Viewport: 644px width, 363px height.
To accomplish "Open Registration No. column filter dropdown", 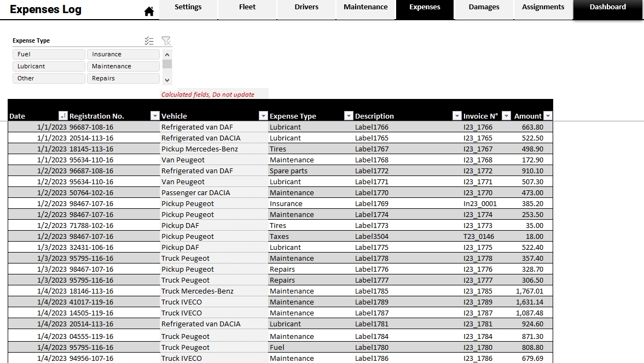I will click(x=155, y=116).
